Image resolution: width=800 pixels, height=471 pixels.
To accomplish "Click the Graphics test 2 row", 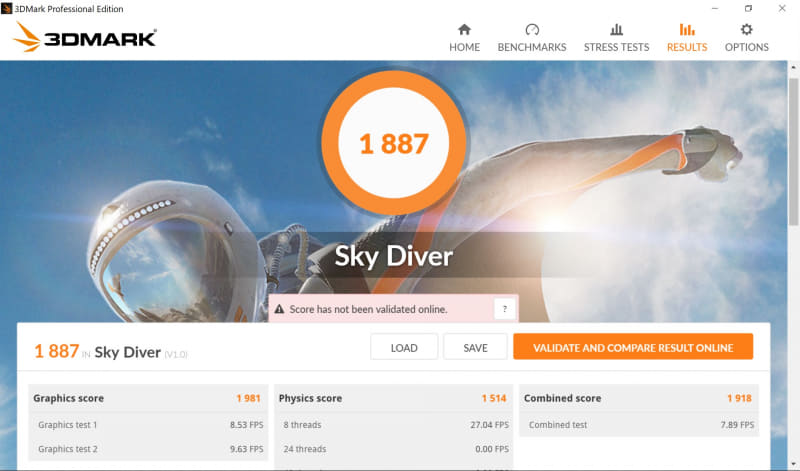I will click(148, 449).
